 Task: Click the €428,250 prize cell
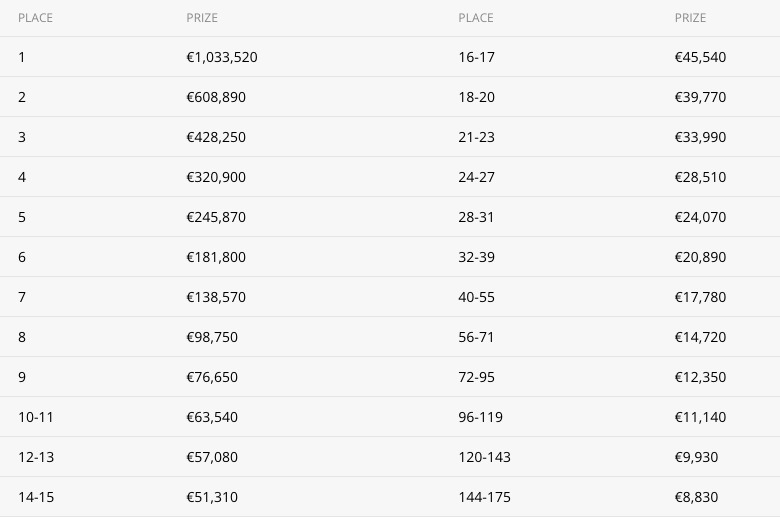click(216, 137)
